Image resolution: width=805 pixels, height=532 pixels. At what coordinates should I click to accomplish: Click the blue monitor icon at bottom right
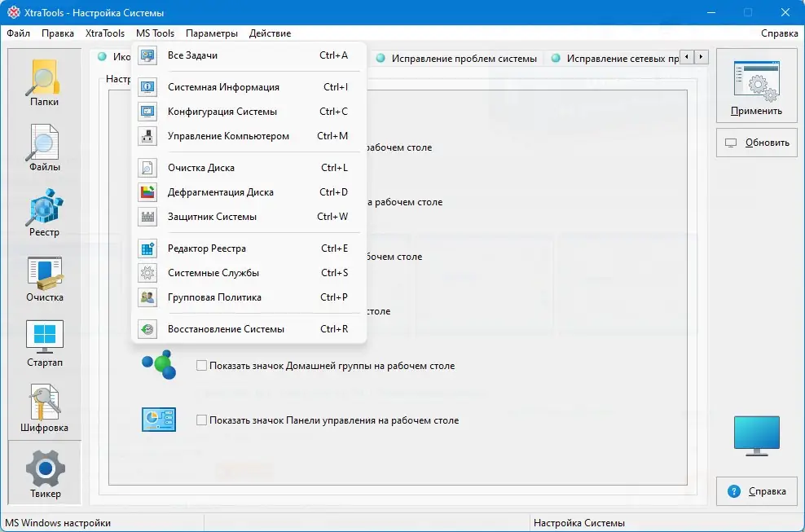pos(756,436)
